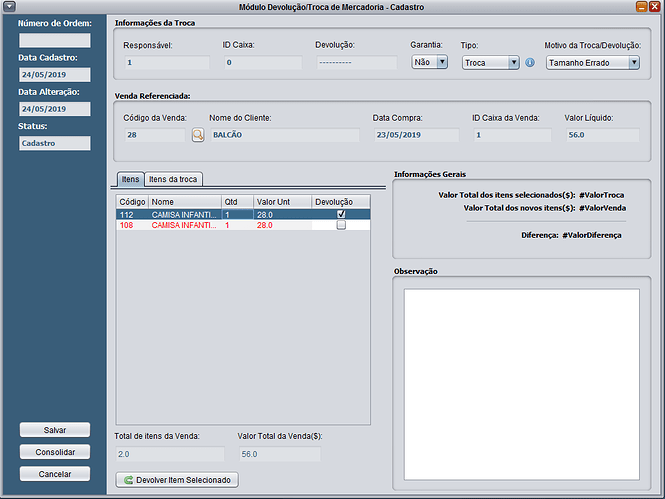The image size is (665, 499).
Task: Click the Data Cadastro field
Action: (55, 75)
